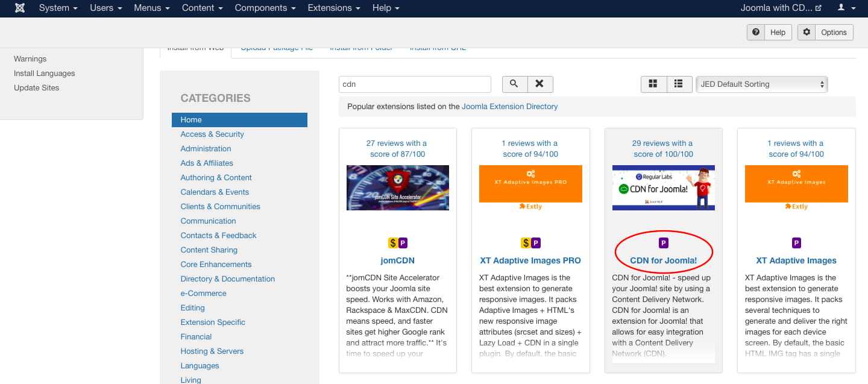Screen dimensions: 868x384
Task: Open the Joomla with CD... site link
Action: [x=781, y=8]
